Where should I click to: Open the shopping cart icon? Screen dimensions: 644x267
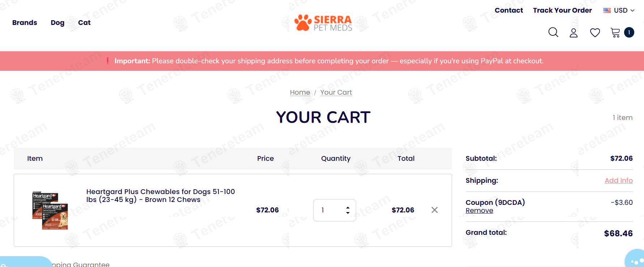[615, 33]
